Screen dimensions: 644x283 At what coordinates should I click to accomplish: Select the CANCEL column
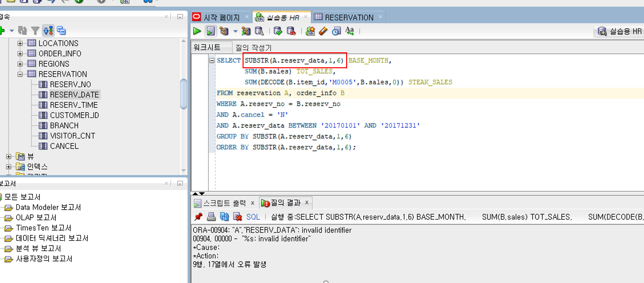point(64,146)
